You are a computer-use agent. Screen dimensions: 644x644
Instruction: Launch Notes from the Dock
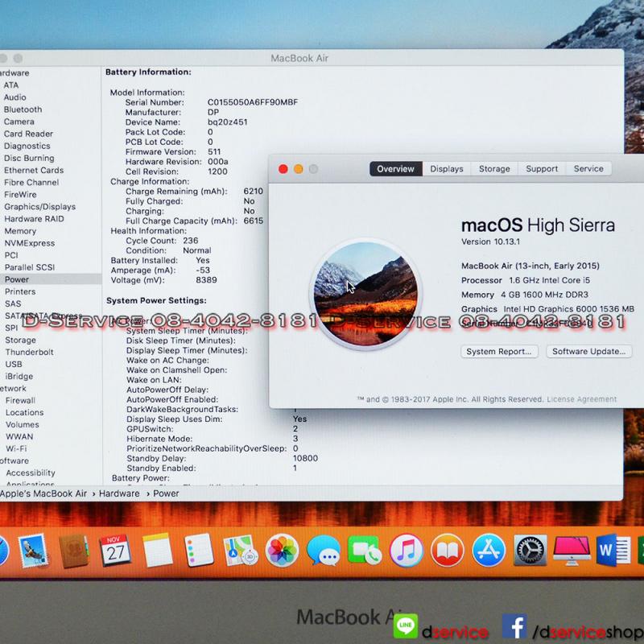pos(157,551)
